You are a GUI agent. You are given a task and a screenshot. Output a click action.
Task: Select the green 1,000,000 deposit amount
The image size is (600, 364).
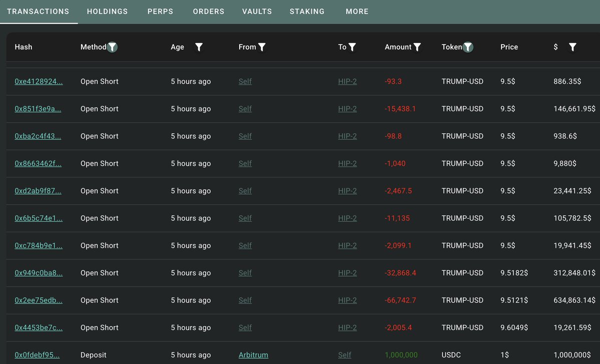pos(401,355)
